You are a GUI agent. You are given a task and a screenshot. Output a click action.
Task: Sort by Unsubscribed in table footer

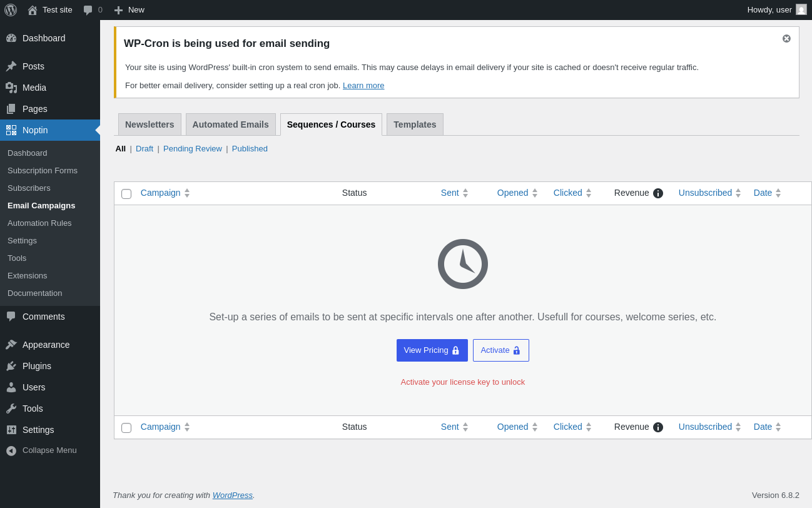coord(710,427)
